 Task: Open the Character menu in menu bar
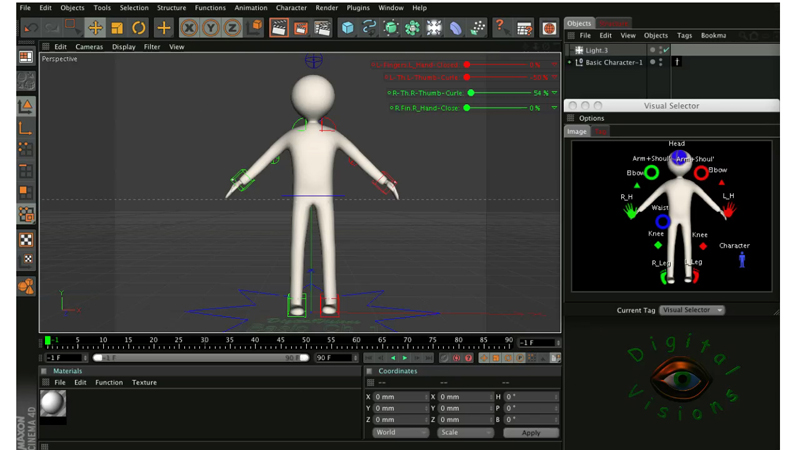click(291, 8)
